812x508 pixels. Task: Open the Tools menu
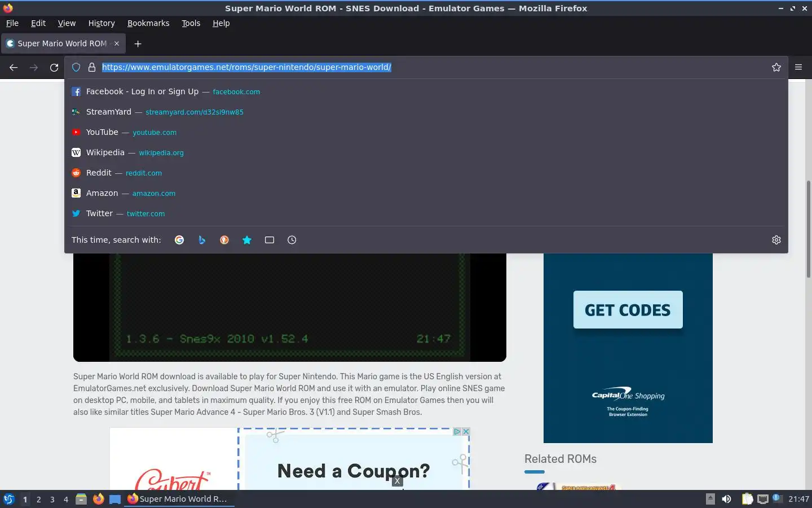pyautogui.click(x=191, y=23)
